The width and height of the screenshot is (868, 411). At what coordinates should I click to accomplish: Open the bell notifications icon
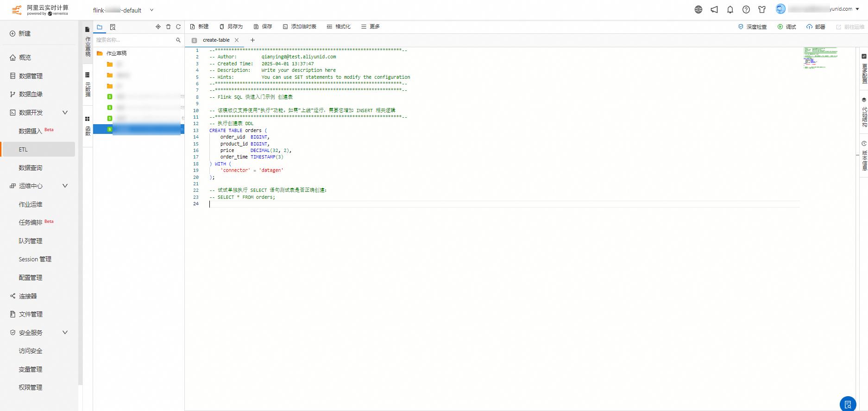click(730, 10)
